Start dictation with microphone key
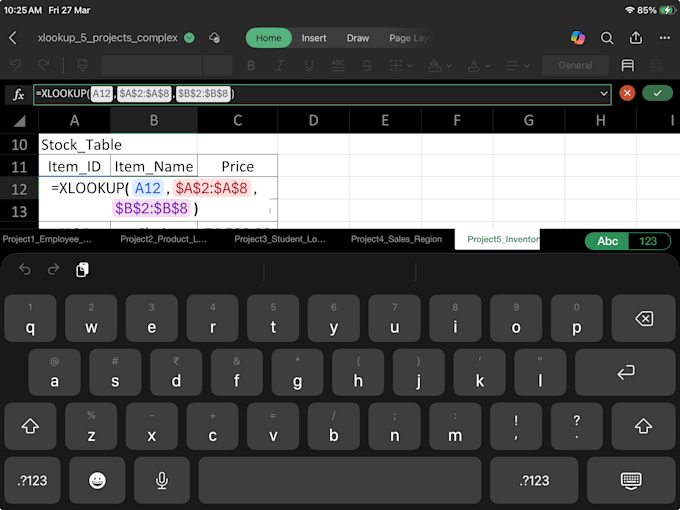The image size is (680, 510). 162,481
